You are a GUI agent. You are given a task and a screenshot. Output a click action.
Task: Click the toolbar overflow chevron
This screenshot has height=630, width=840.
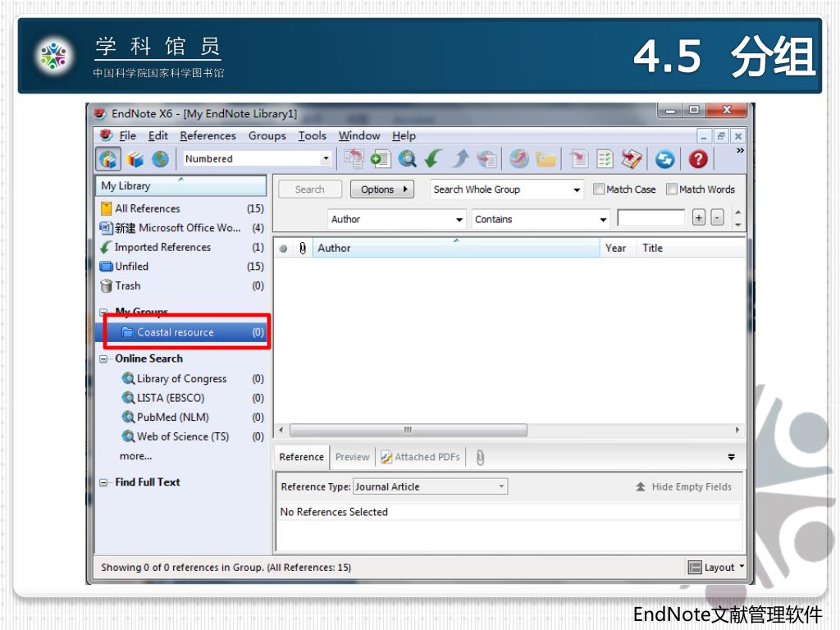pos(740,151)
